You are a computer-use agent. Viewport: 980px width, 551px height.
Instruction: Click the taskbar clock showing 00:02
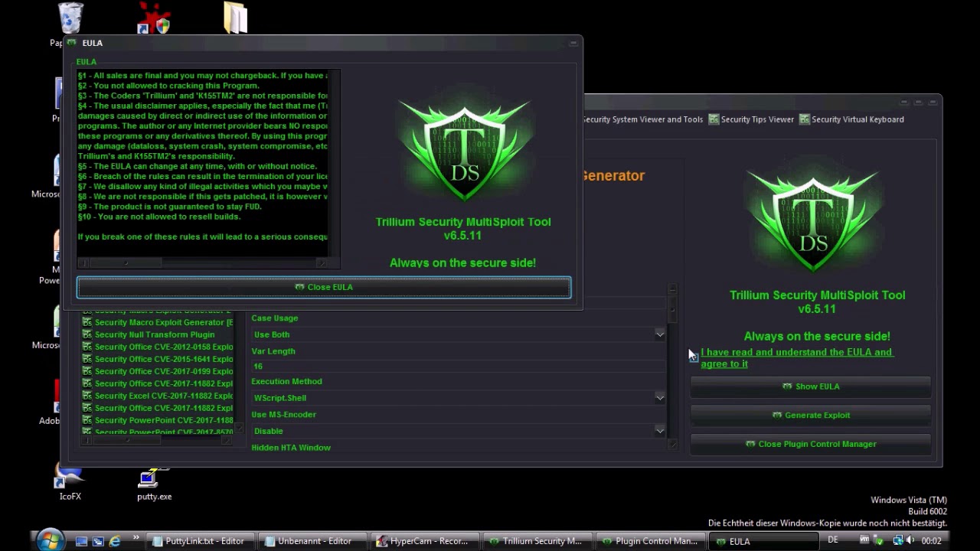pyautogui.click(x=932, y=541)
